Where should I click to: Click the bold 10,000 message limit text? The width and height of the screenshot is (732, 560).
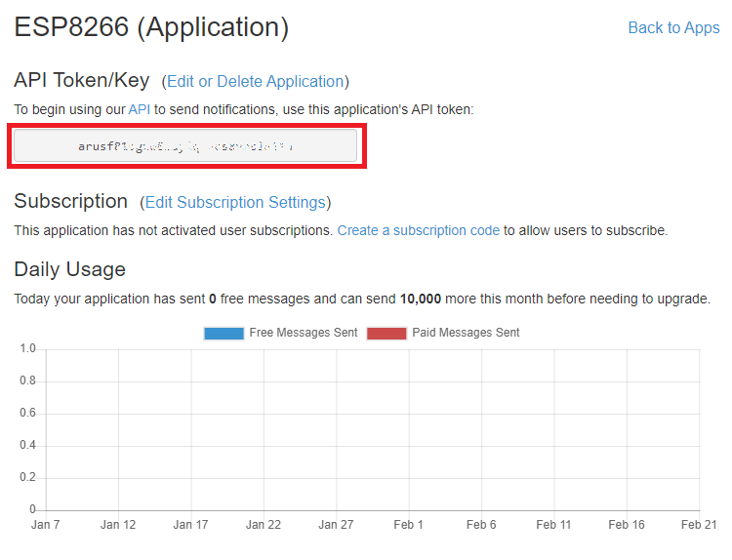[422, 299]
